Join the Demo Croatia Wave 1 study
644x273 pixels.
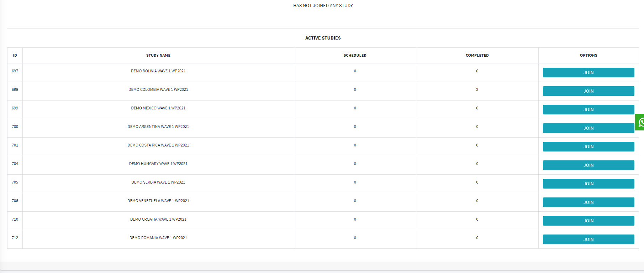[588, 221]
